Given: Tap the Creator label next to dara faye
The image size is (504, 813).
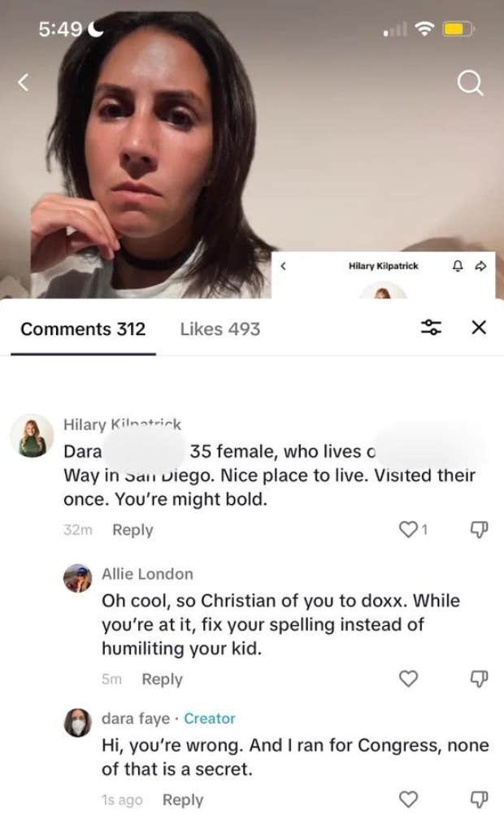Looking at the screenshot, I should click(x=209, y=718).
